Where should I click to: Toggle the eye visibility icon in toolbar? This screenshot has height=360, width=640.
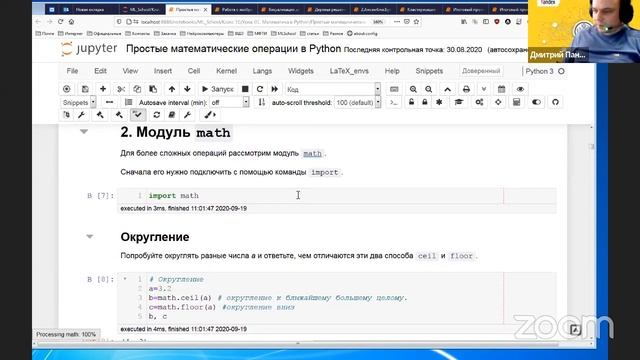[520, 89]
